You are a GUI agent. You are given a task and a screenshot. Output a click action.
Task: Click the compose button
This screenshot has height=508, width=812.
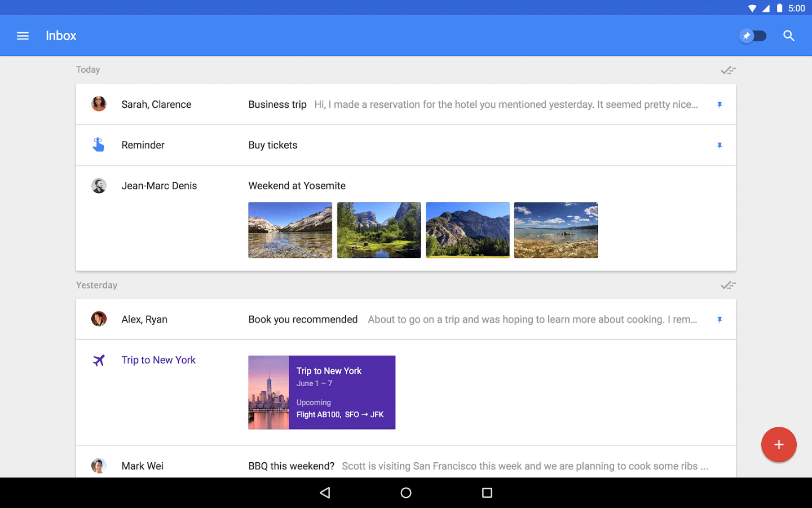coord(779,445)
